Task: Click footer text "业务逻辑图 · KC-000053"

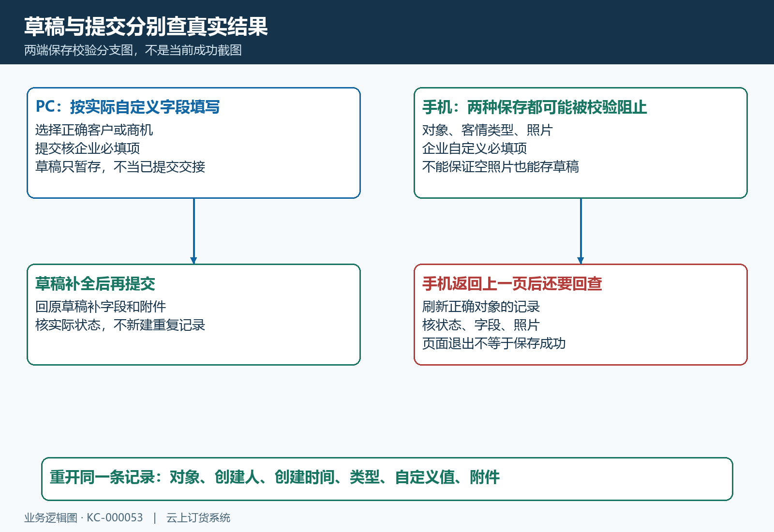Action: pyautogui.click(x=84, y=518)
